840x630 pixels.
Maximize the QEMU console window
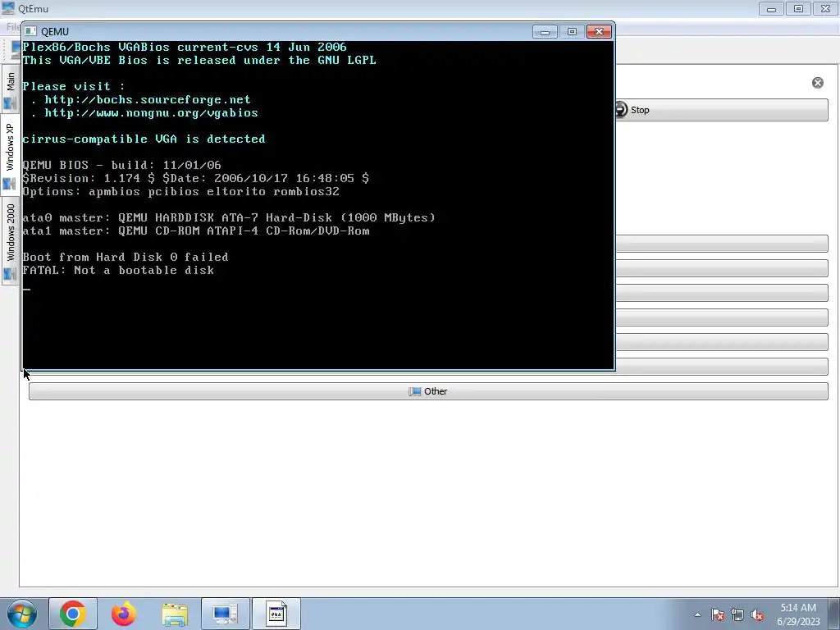point(572,32)
